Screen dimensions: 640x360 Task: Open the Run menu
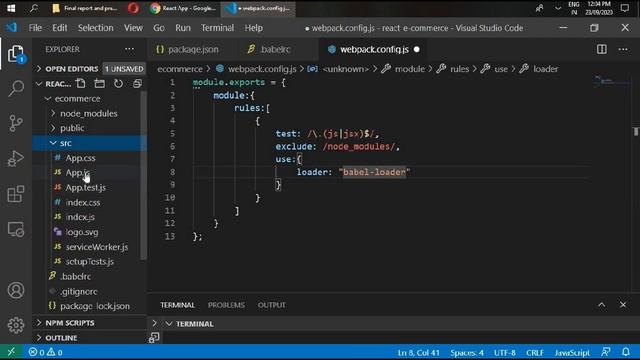183,28
